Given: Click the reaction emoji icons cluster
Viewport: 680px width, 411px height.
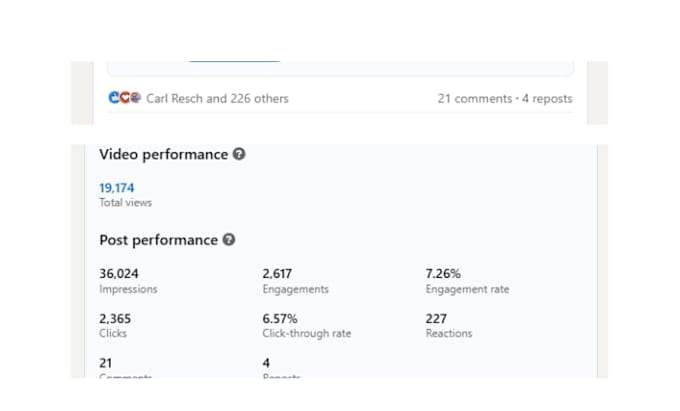Looking at the screenshot, I should 124,98.
